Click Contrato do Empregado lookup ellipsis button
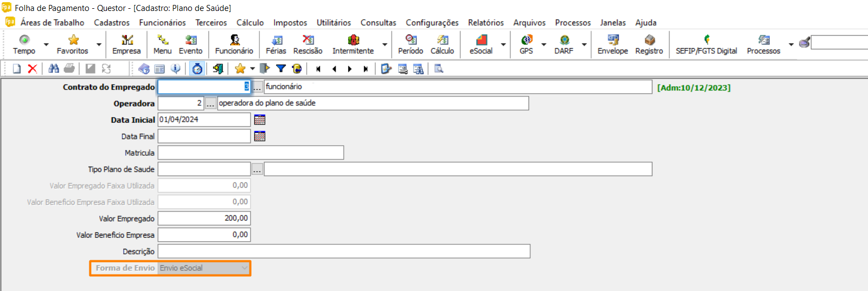The height and width of the screenshot is (291, 868). (x=257, y=87)
